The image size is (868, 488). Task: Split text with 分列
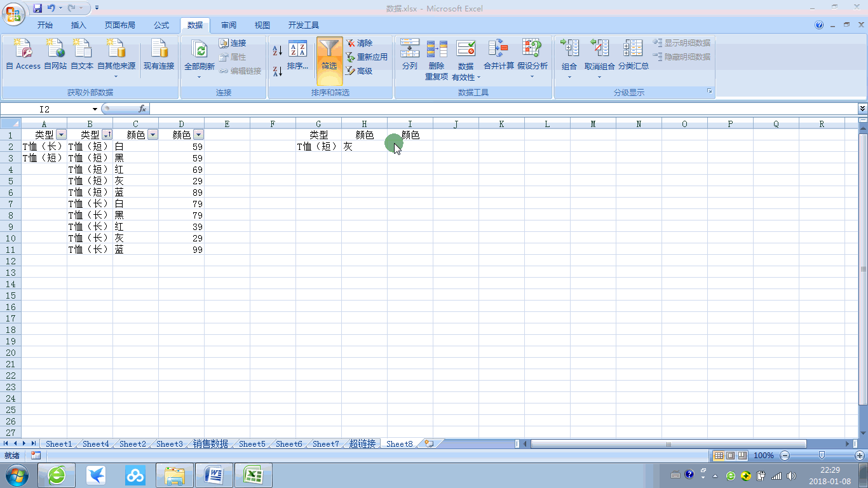[x=410, y=55]
